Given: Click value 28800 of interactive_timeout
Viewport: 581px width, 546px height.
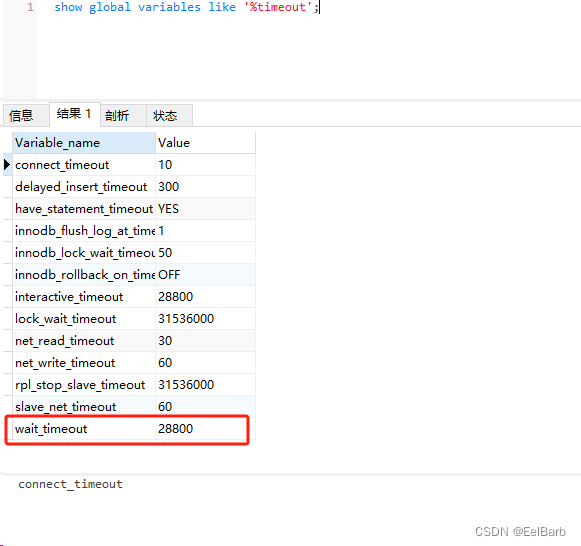Looking at the screenshot, I should pos(205,297).
